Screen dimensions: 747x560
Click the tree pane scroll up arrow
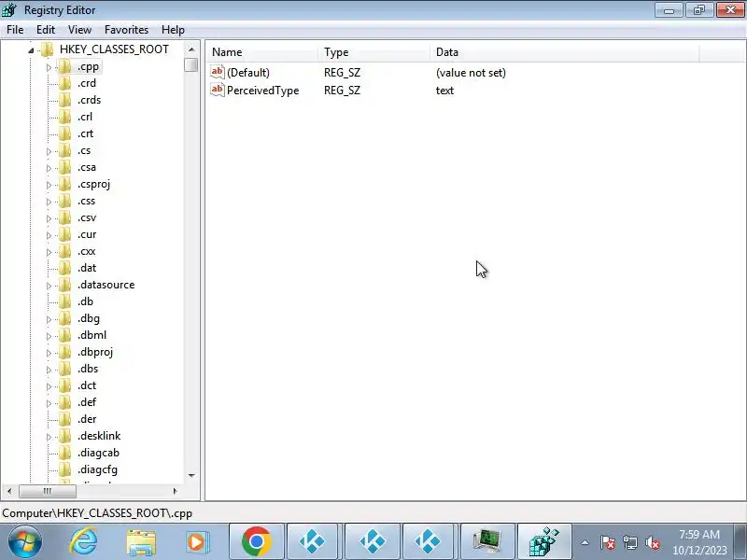coord(191,49)
